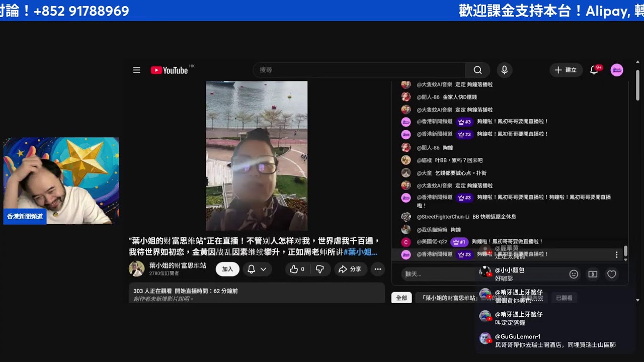This screenshot has height=362, width=644.
Task: Click the down arrow under the chat scrollbar
Action: (x=625, y=260)
